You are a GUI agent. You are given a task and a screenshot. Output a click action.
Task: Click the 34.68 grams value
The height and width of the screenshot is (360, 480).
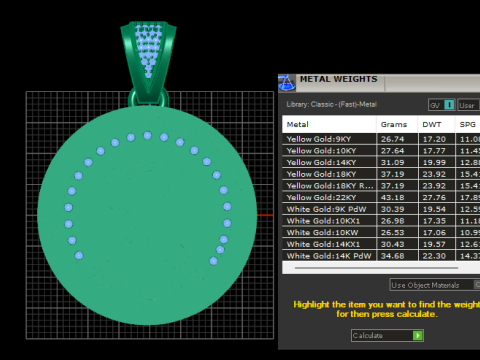click(x=392, y=256)
